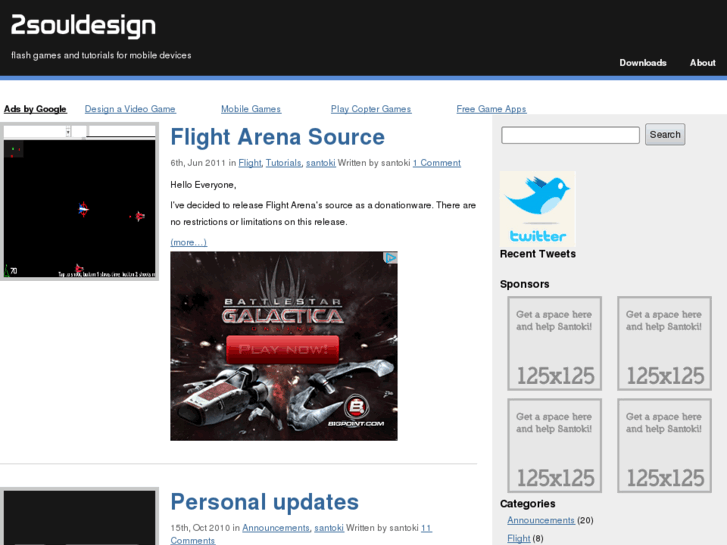Open the 1 Comment link

[x=437, y=163]
